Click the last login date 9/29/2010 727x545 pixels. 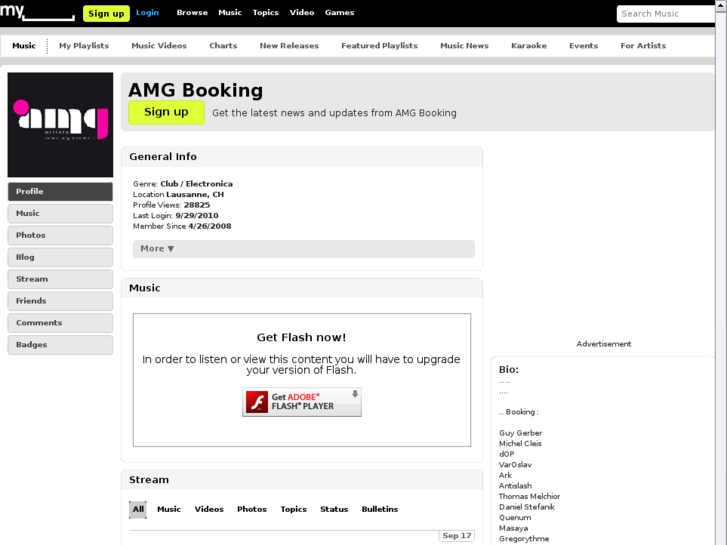pos(197,216)
